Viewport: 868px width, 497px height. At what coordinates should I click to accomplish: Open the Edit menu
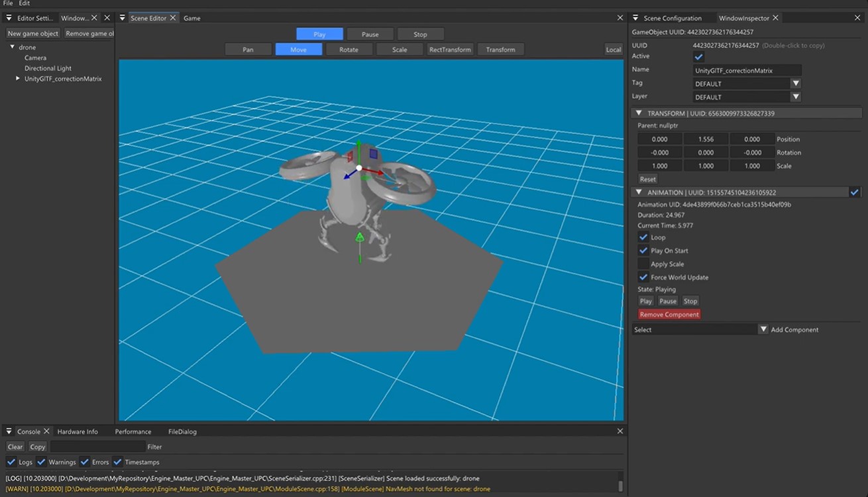[24, 3]
